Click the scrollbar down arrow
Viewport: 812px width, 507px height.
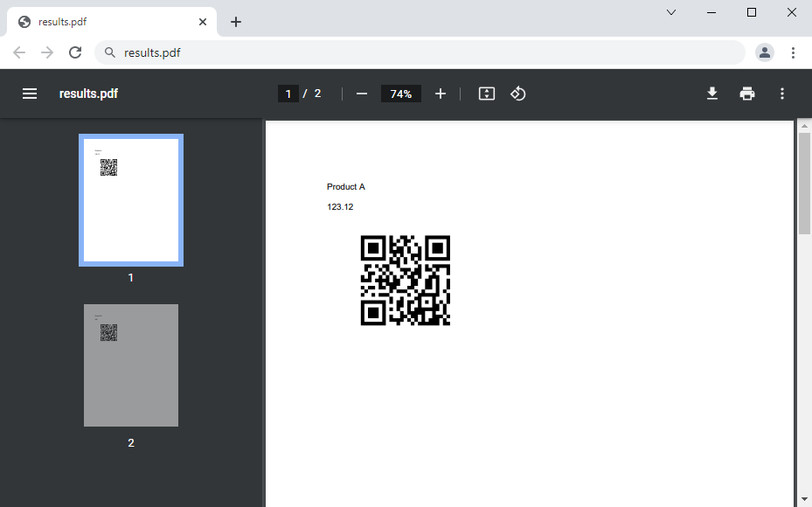[x=804, y=500]
